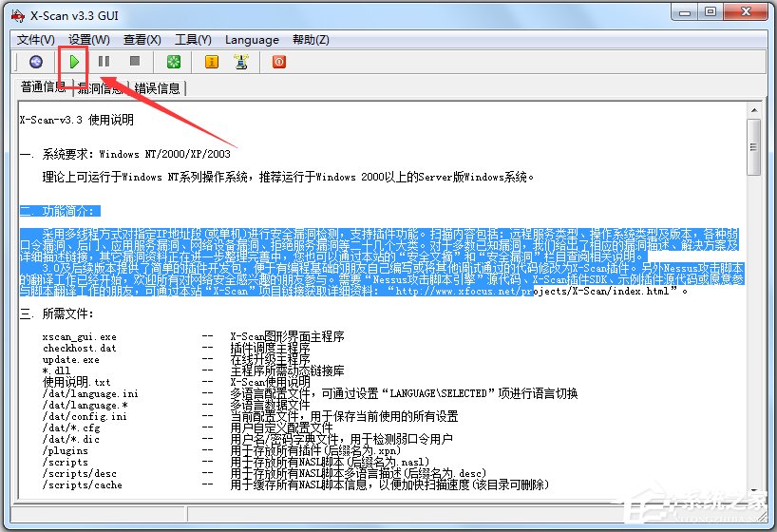Click the heading 'X-Scan-v3.3 使用说明'
This screenshot has width=777, height=532.
click(x=77, y=120)
